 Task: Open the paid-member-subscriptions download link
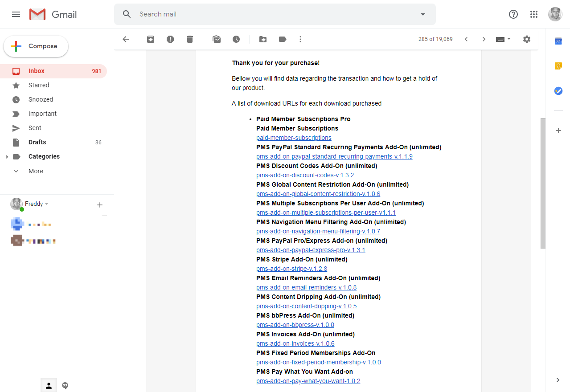[294, 138]
